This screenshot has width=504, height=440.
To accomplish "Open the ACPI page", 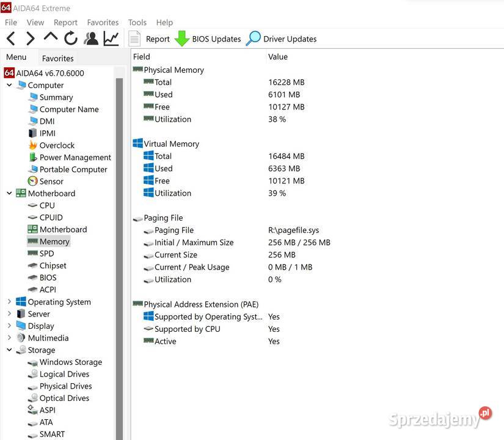I will pos(48,290).
